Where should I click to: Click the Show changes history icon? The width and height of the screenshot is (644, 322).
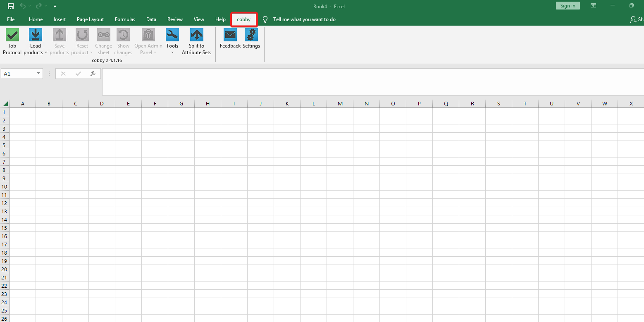[x=123, y=35]
